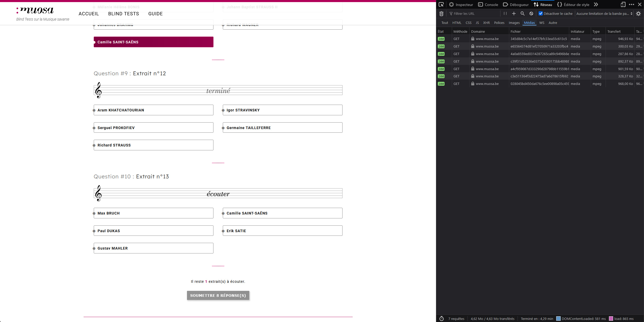Viewport: 644px width, 322px height.
Task: Search within network requests
Action: [522, 14]
